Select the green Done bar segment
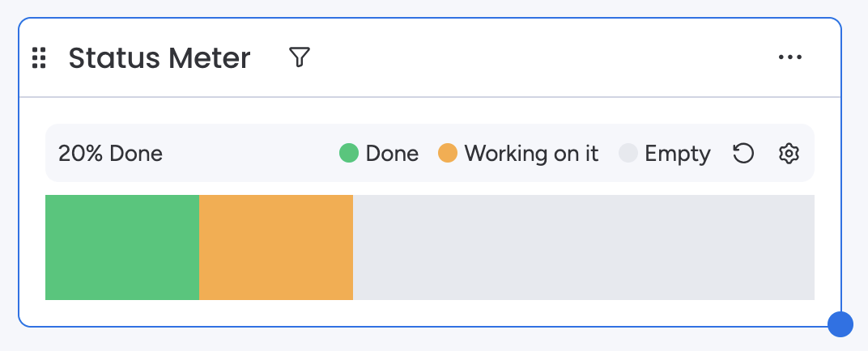 122,247
